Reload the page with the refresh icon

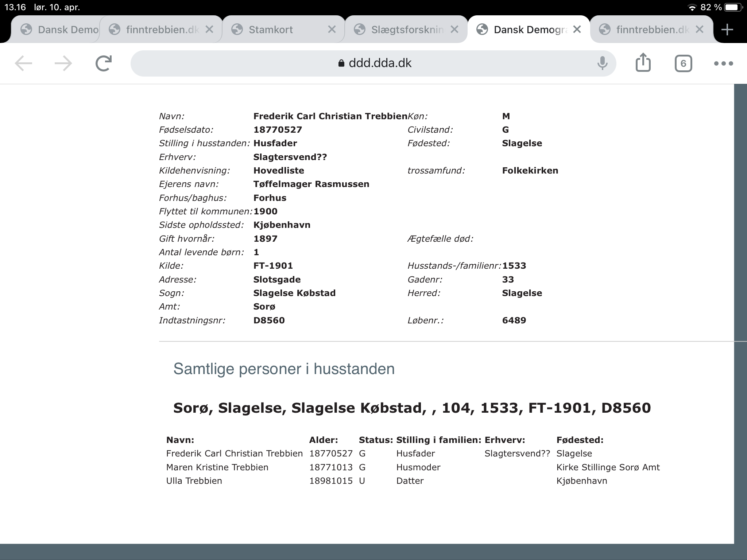pos(104,63)
